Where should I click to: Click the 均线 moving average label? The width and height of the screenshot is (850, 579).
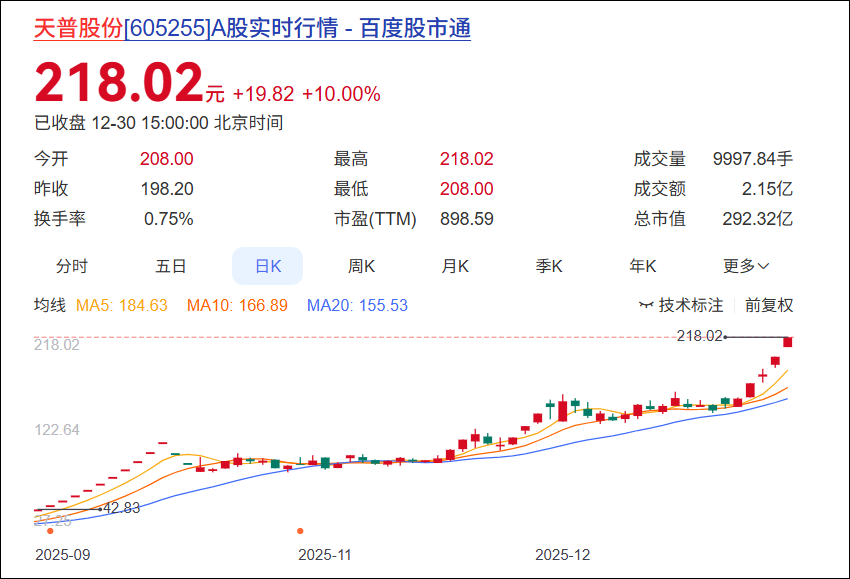point(50,305)
